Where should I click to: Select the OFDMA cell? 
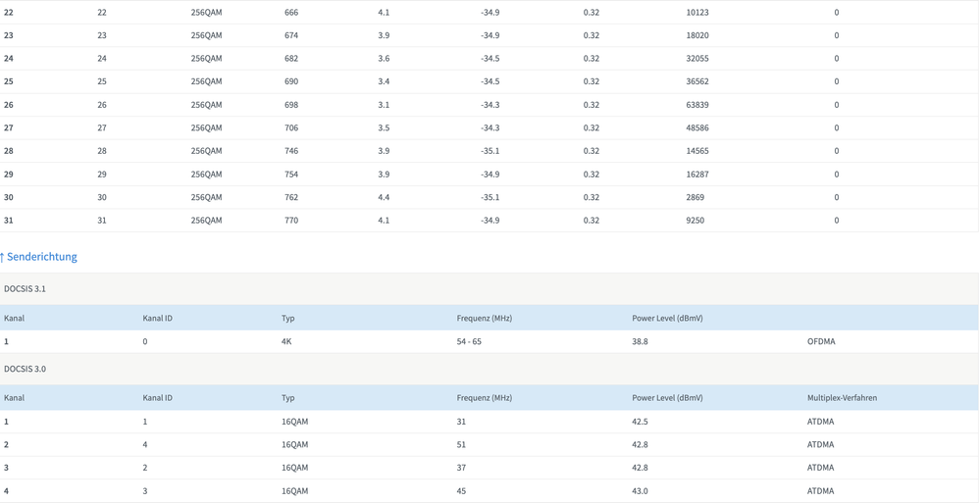[821, 342]
